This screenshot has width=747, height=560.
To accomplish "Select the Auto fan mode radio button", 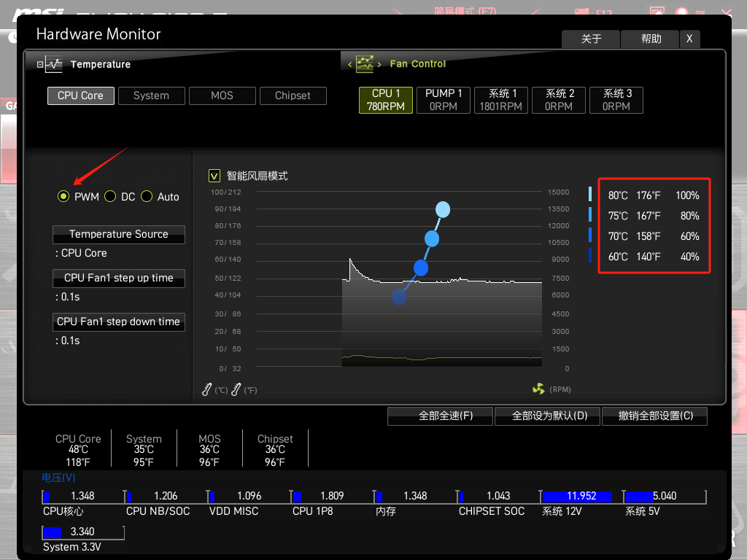I will 147,196.
